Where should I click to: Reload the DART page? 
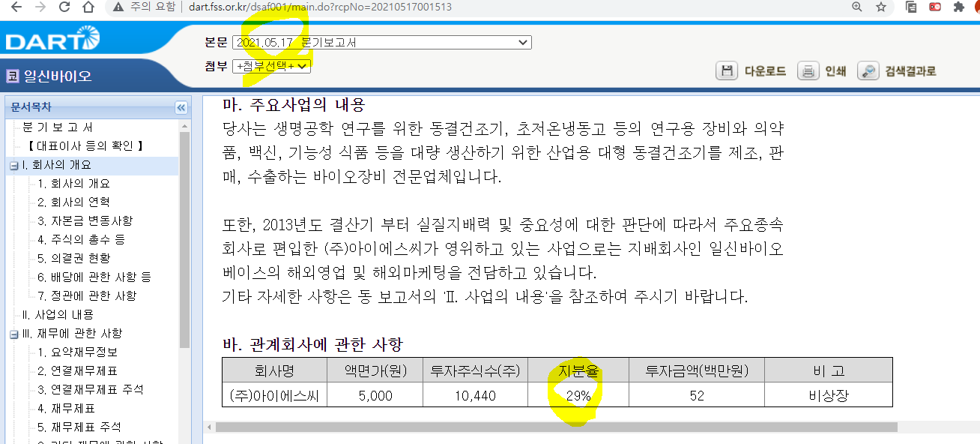point(64,7)
